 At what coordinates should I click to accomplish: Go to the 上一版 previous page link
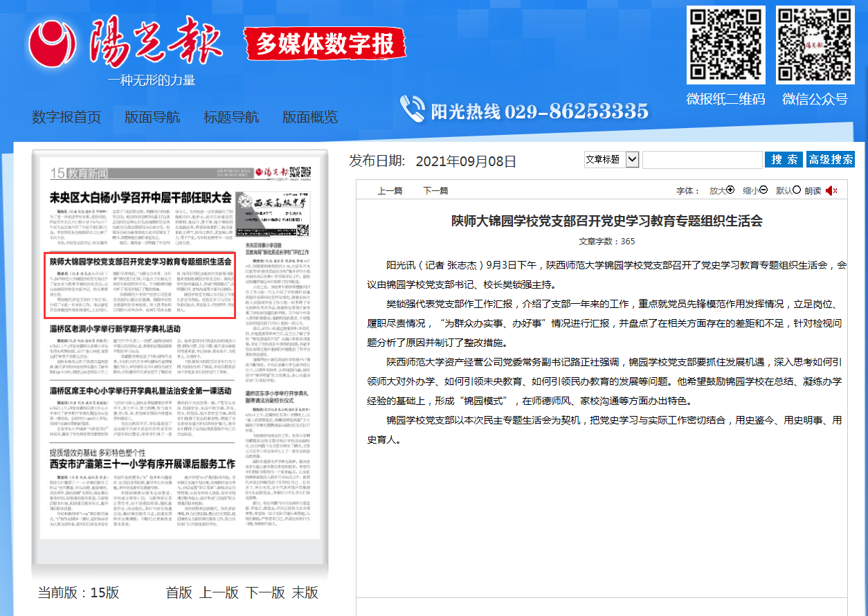tap(219, 592)
